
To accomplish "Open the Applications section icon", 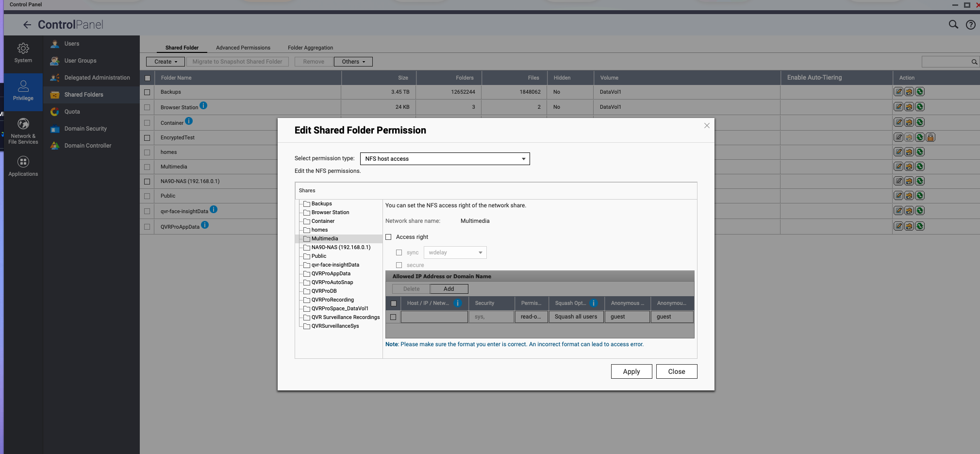I will click(23, 166).
